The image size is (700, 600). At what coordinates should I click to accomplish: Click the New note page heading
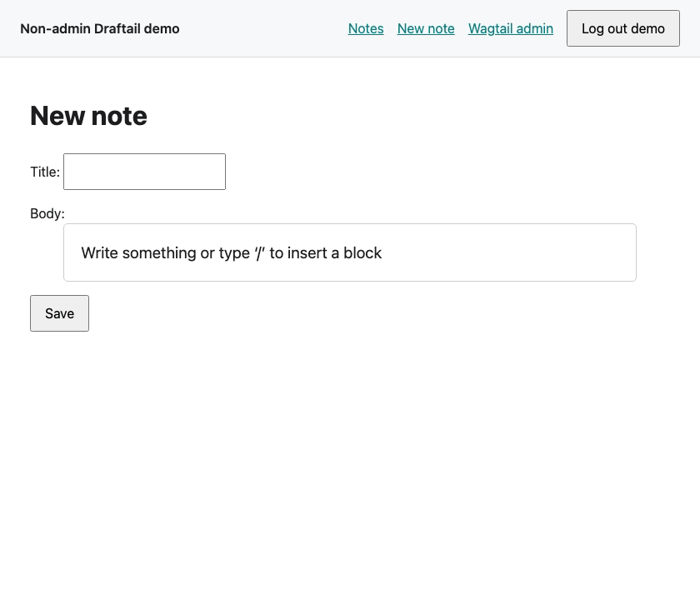point(88,116)
